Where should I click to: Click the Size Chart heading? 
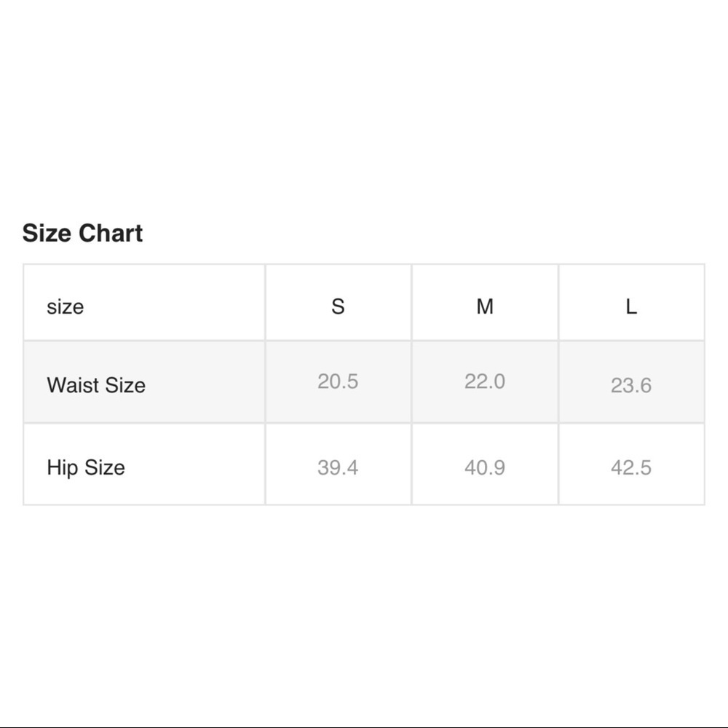click(x=82, y=233)
